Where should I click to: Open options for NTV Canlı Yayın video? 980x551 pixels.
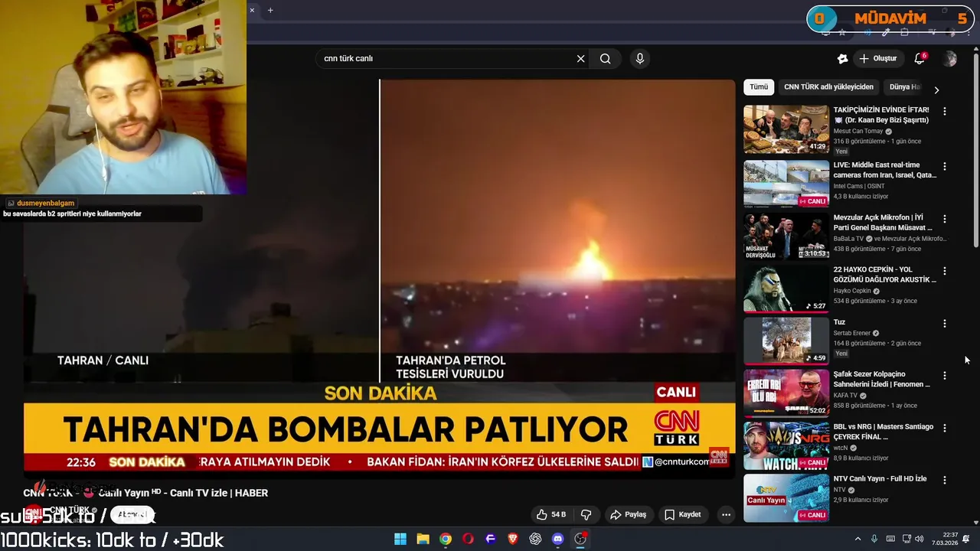click(x=944, y=480)
